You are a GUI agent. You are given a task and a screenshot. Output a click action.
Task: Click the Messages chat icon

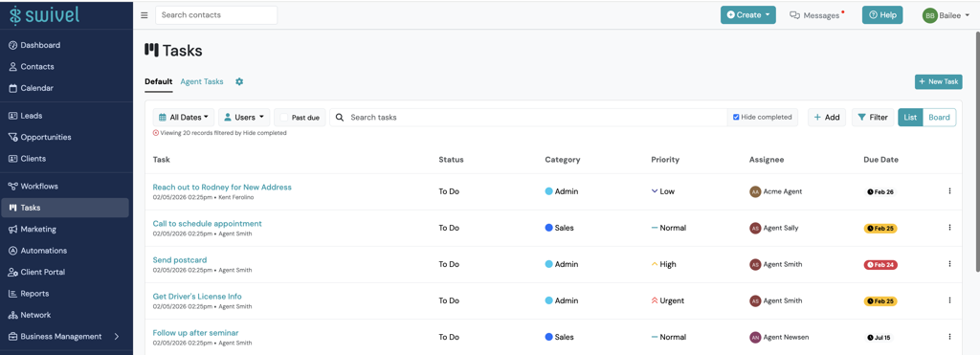pos(795,15)
